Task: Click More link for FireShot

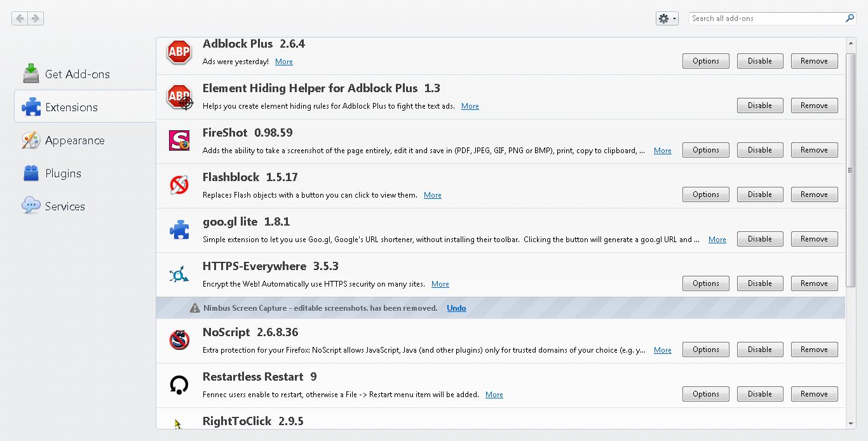Action: tap(663, 151)
